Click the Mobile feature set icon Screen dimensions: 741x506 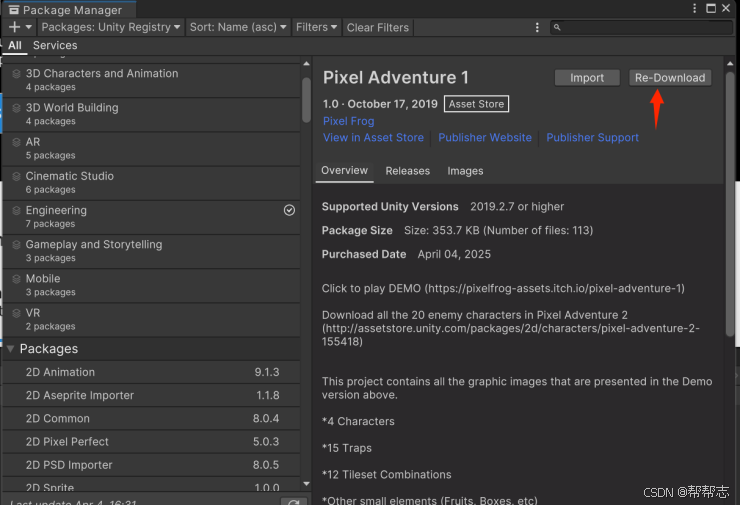pyautogui.click(x=16, y=279)
